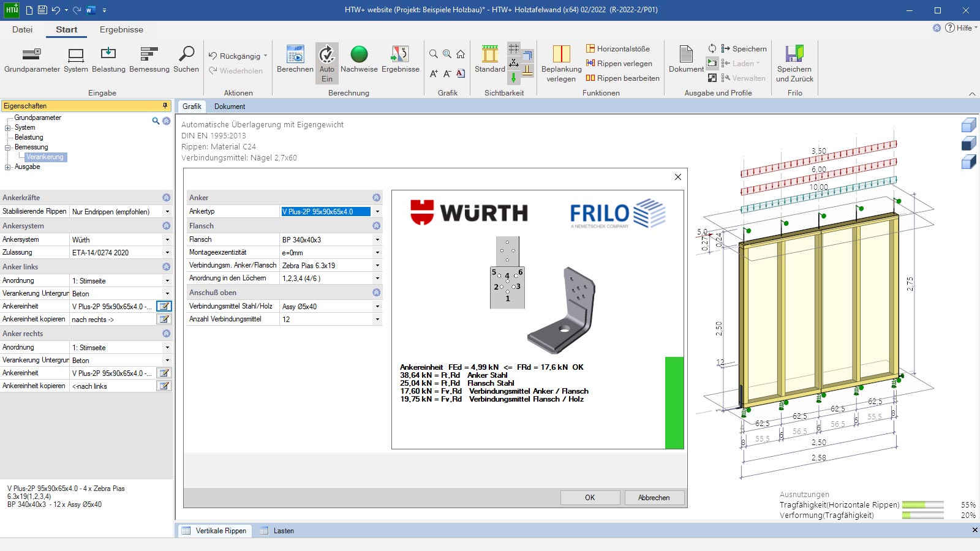Image resolution: width=980 pixels, height=551 pixels.
Task: Toggle the dimension lines visibility button
Action: click(514, 62)
